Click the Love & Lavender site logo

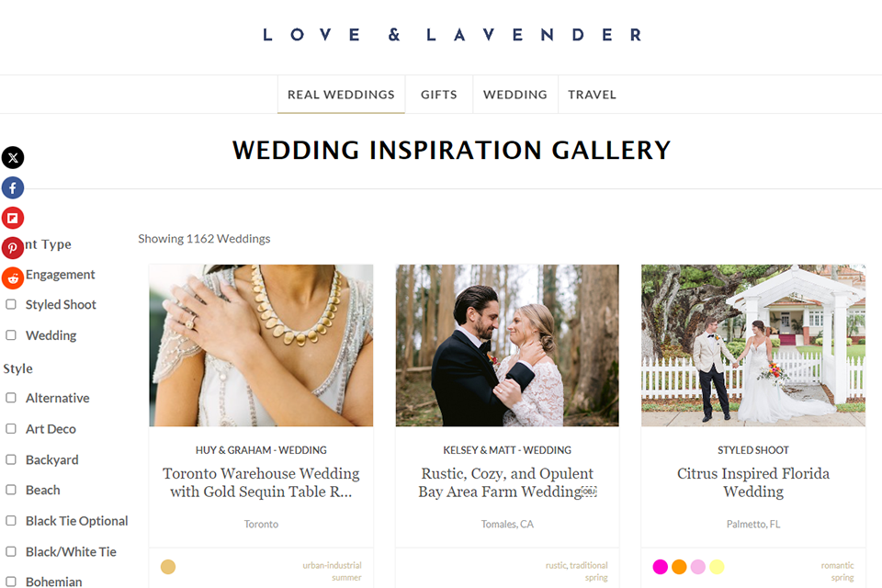[452, 35]
